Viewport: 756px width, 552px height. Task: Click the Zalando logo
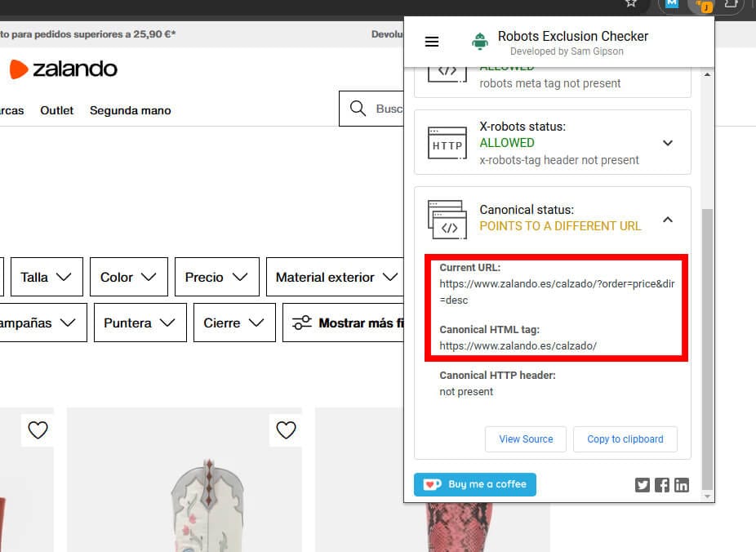(x=63, y=69)
